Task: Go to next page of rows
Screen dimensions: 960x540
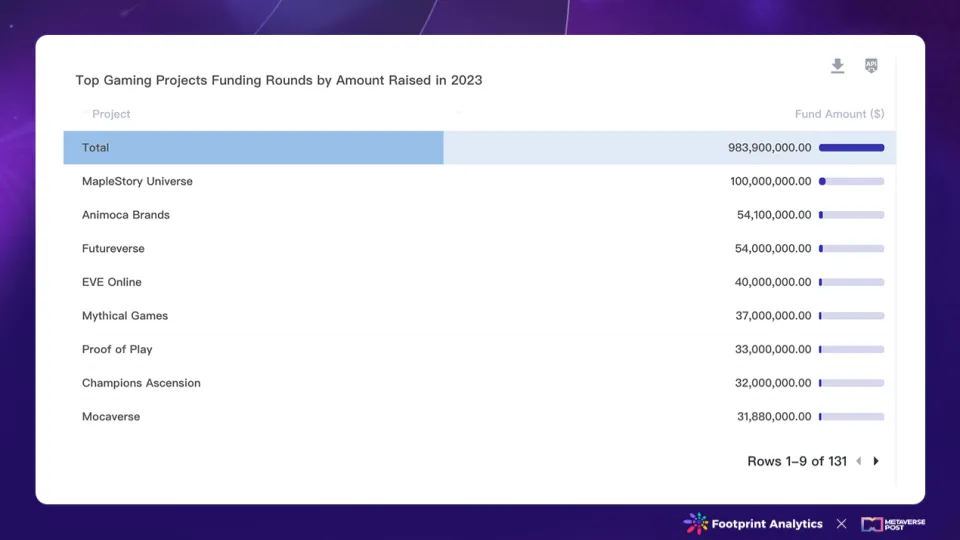Action: 876,461
